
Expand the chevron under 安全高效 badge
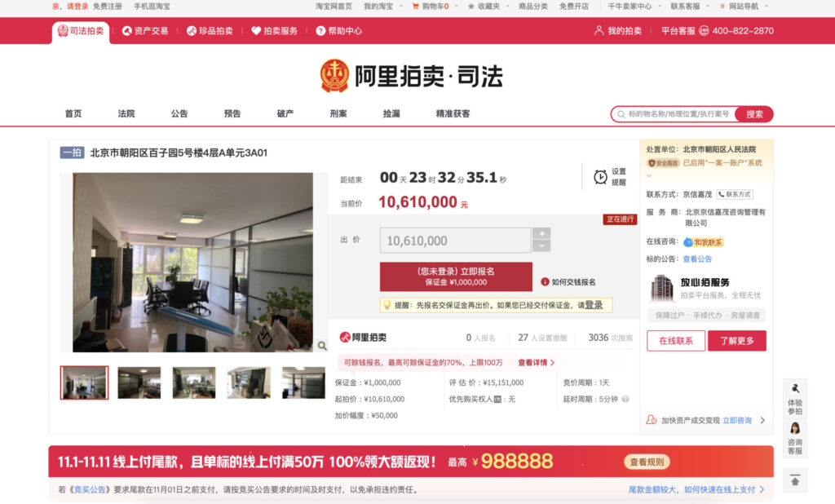click(648, 175)
